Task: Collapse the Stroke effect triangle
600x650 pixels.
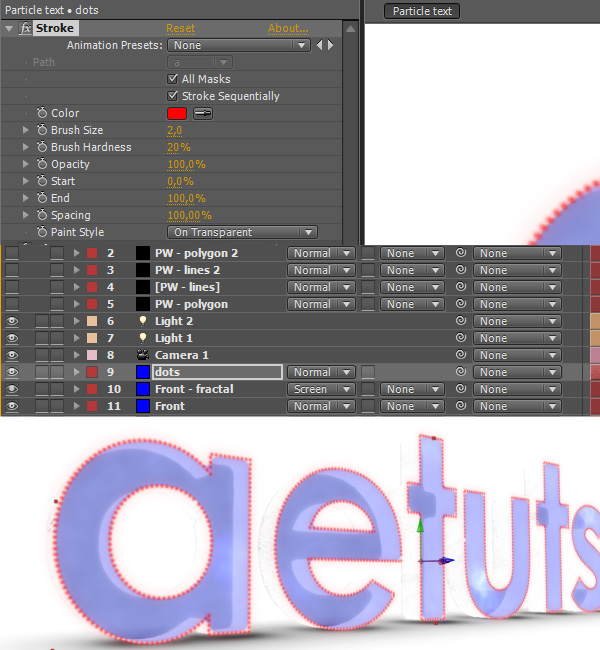Action: click(x=9, y=29)
